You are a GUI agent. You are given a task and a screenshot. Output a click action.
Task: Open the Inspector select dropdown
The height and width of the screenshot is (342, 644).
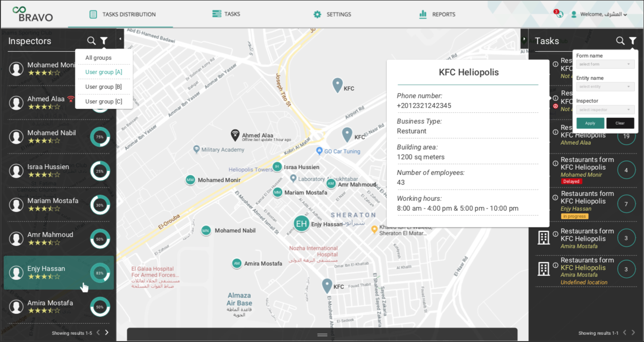(605, 110)
